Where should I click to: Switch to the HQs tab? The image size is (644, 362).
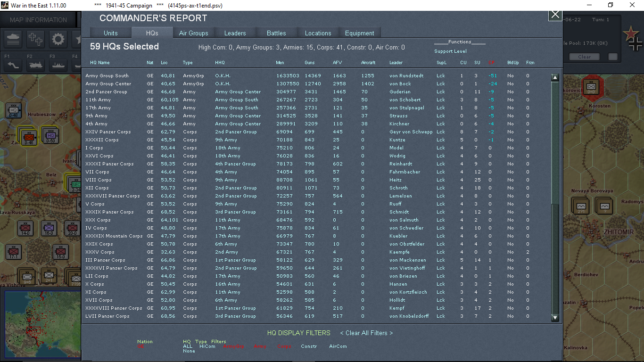point(152,33)
